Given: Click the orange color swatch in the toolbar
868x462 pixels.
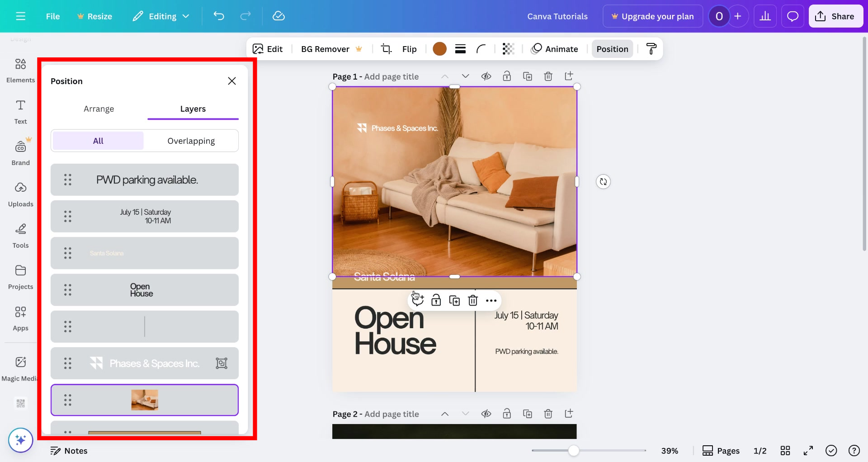Looking at the screenshot, I should [439, 49].
